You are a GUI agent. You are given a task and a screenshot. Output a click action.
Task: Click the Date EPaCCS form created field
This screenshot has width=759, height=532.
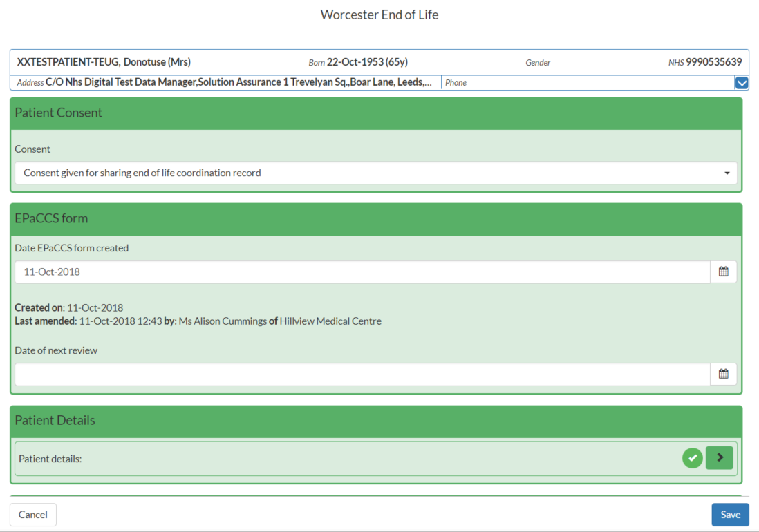click(362, 272)
